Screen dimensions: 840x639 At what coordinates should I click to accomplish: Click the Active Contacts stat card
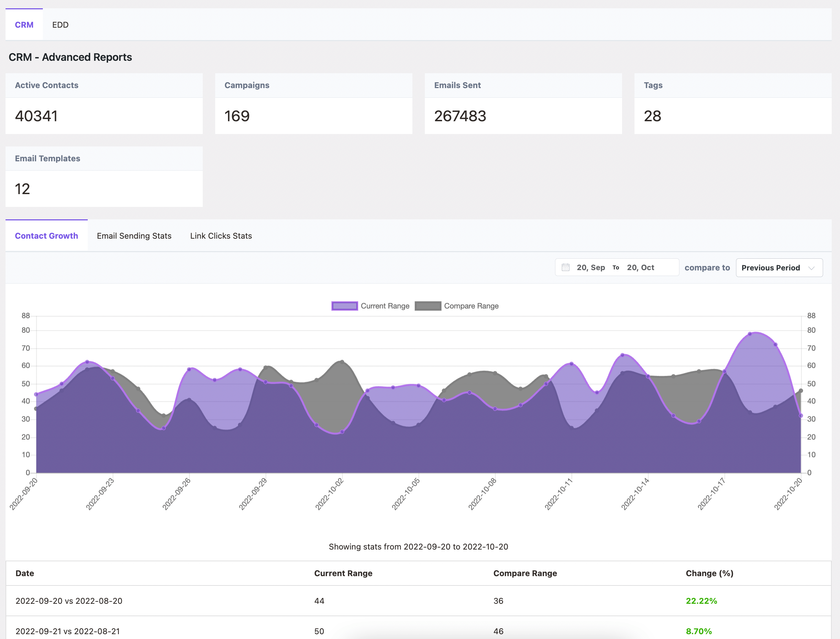click(104, 104)
